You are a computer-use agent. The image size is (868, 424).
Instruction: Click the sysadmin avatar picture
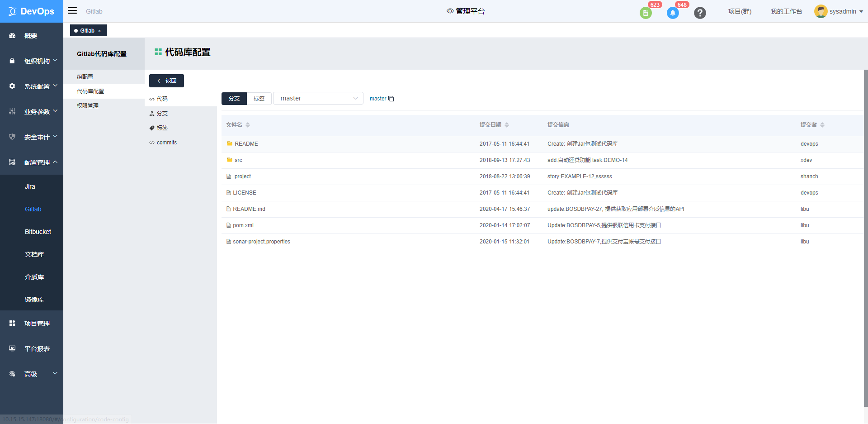pos(821,11)
